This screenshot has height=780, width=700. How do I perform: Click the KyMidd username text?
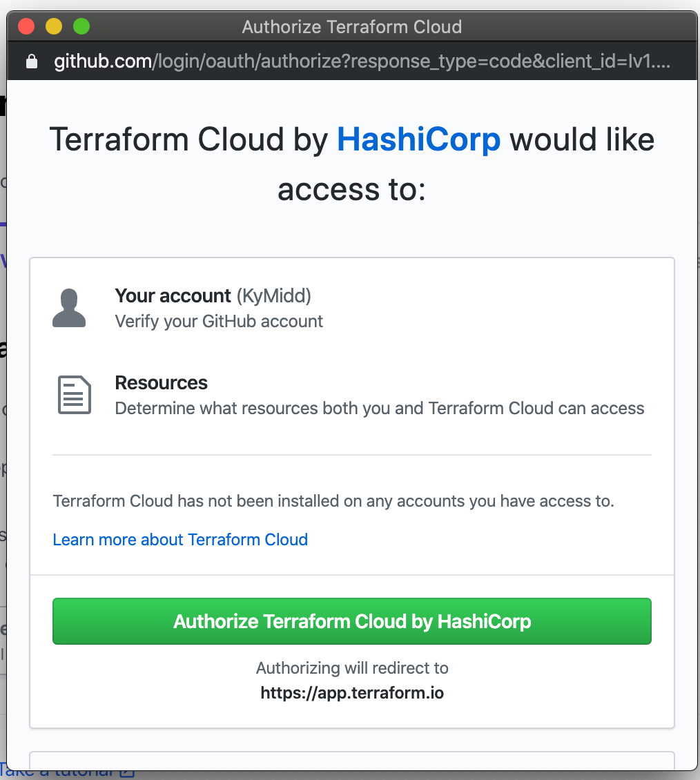pyautogui.click(x=274, y=295)
